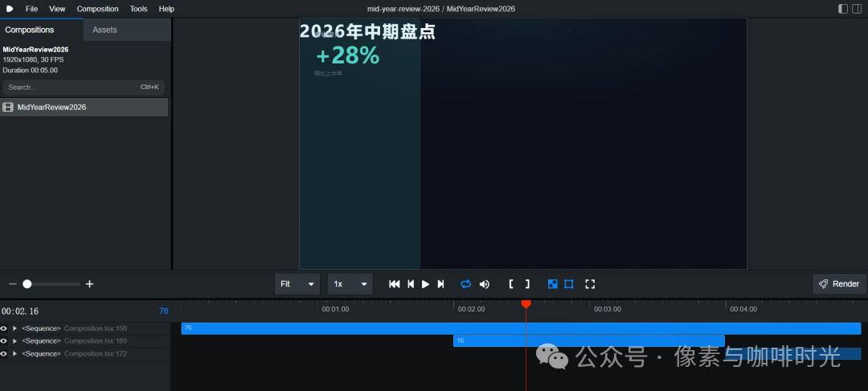Select the second sequence bar labeled 16
The image size is (868, 391).
click(x=589, y=340)
